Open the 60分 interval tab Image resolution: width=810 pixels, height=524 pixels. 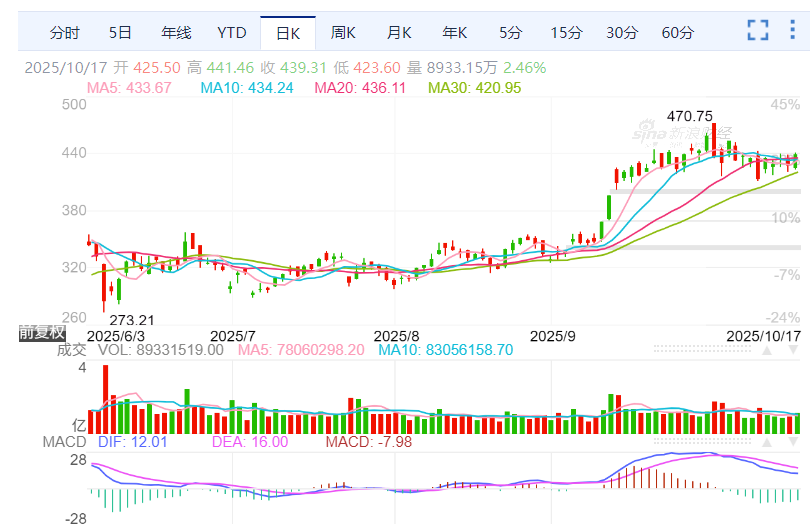pos(678,33)
